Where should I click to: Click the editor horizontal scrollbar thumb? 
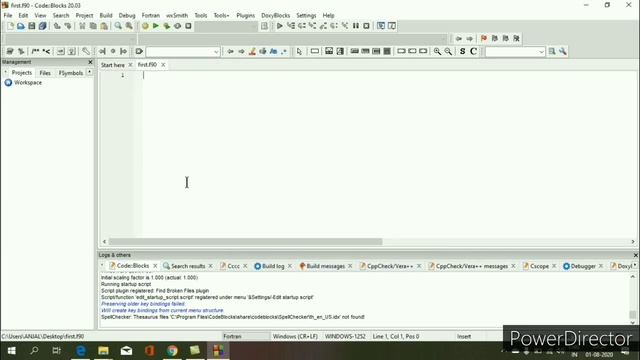tap(245, 242)
